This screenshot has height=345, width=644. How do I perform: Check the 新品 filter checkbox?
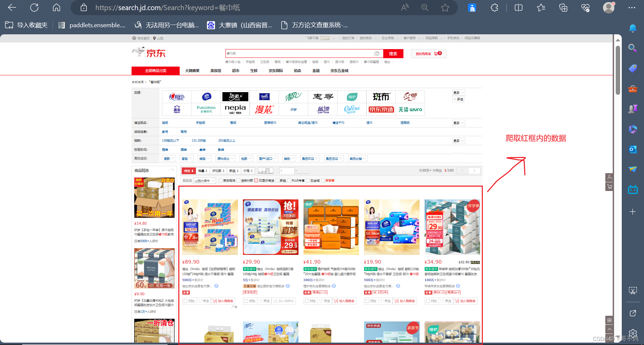coord(278,181)
